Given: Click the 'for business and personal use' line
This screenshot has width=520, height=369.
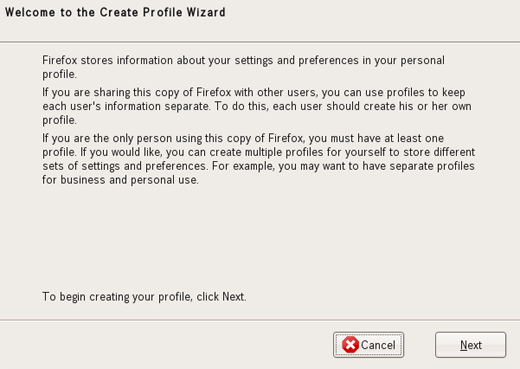Looking at the screenshot, I should pyautogui.click(x=120, y=180).
